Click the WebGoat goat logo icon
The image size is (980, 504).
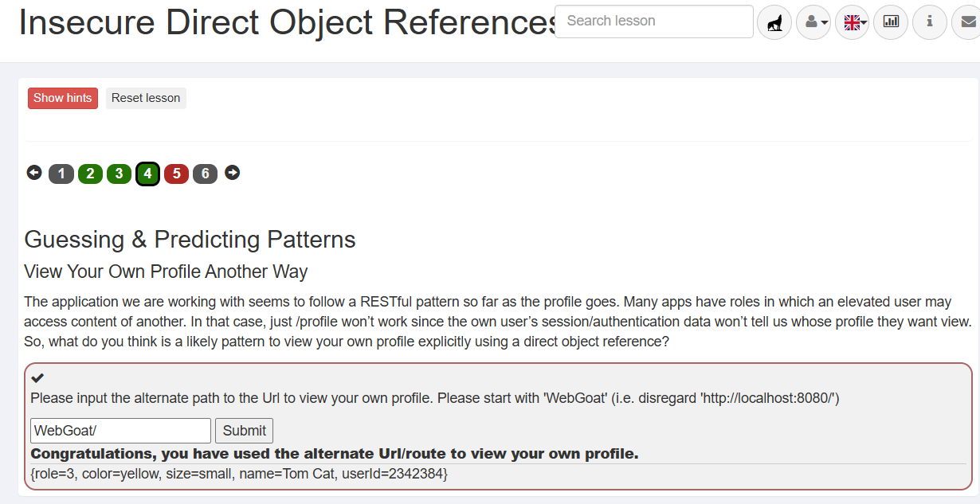point(774,22)
